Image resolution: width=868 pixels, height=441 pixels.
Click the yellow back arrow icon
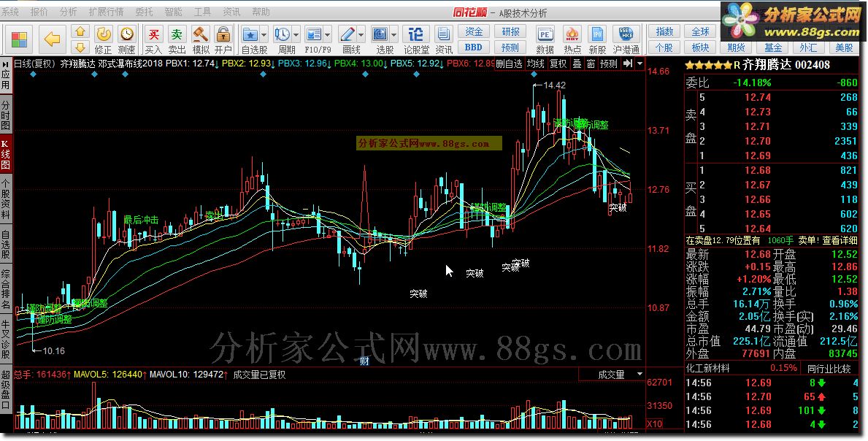(52, 39)
